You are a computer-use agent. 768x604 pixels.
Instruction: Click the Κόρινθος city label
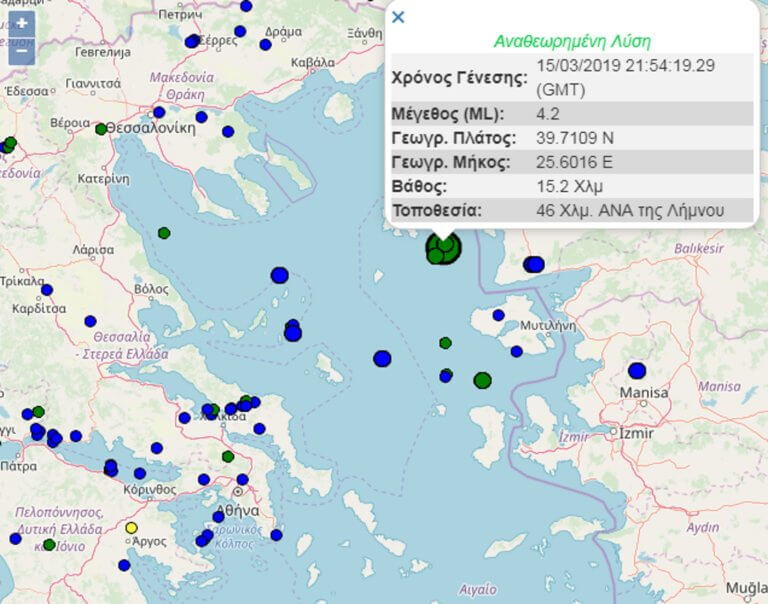click(x=149, y=489)
